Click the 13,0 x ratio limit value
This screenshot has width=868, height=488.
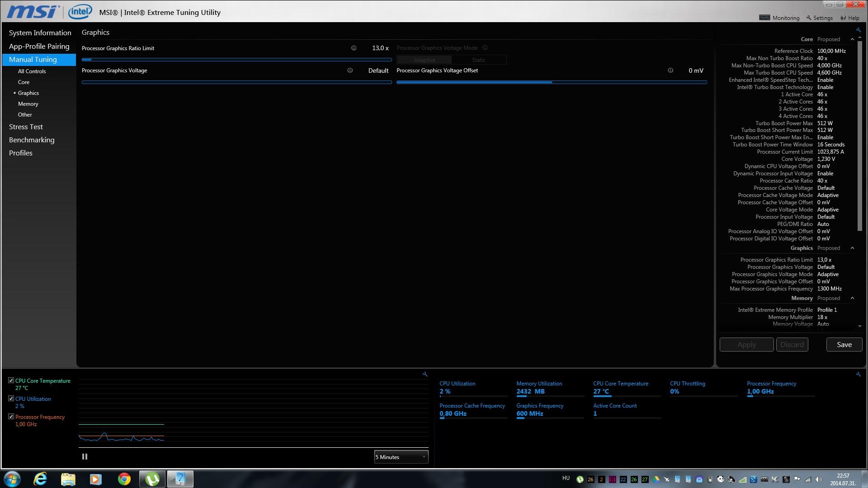coord(380,48)
